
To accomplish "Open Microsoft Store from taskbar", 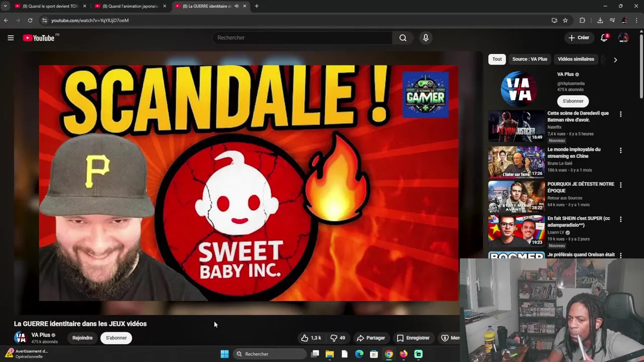I will coord(374,354).
